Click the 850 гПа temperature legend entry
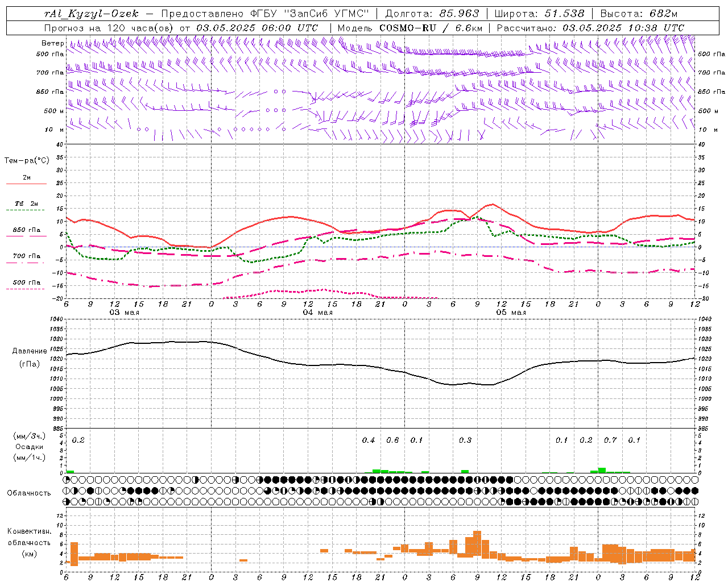728x582 pixels. click(x=26, y=230)
